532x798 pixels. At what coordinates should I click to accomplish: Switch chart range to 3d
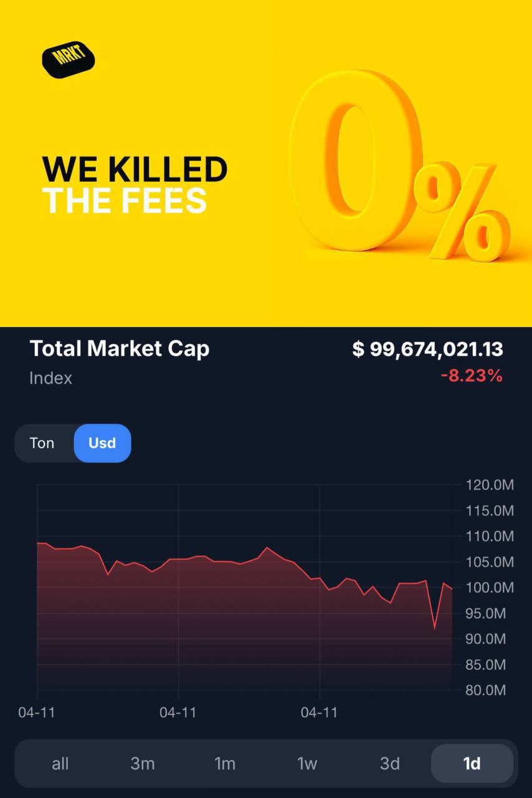tap(390, 763)
